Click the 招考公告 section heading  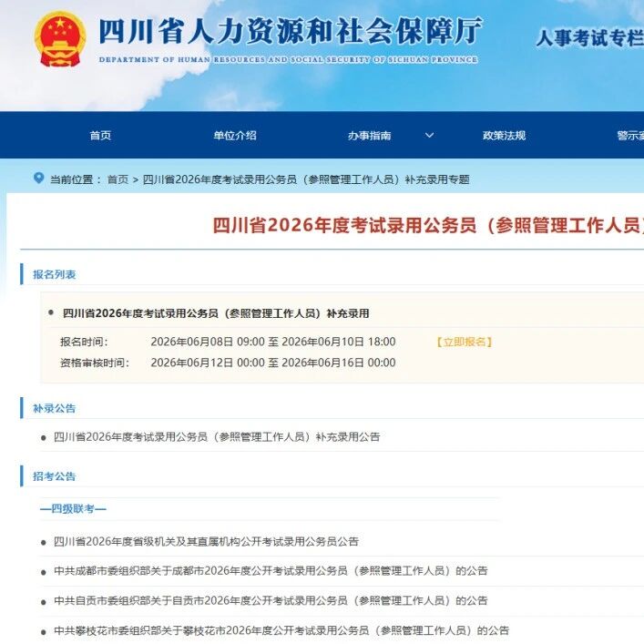[55, 476]
